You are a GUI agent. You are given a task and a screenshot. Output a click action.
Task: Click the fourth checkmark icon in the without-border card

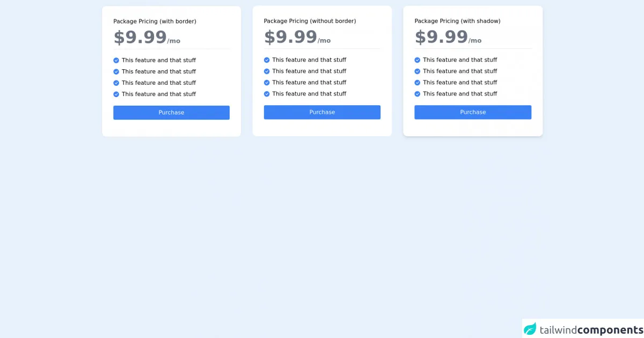coord(267,94)
